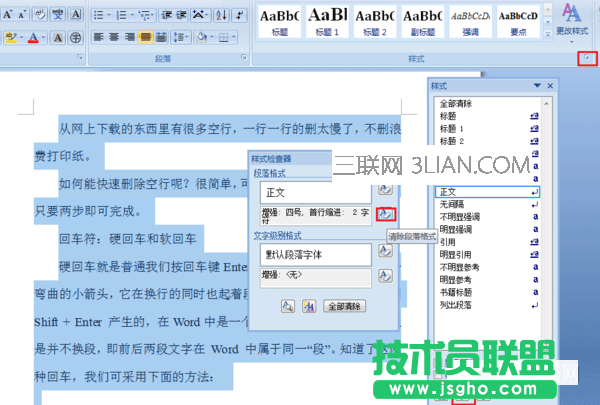The image size is (600, 405).
Task: Open the Bullets dropdown arrow
Action: tap(109, 15)
